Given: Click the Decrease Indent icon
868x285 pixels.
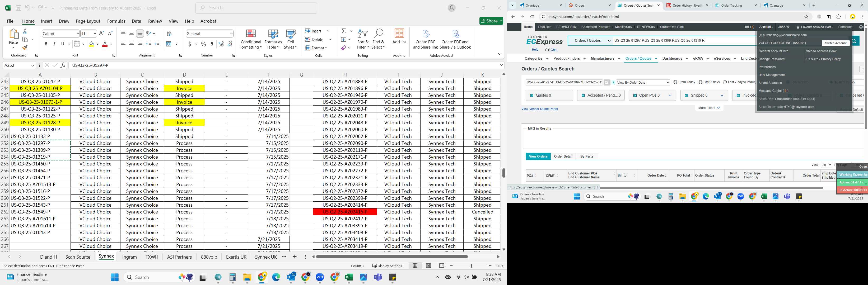Looking at the screenshot, I should [x=148, y=44].
